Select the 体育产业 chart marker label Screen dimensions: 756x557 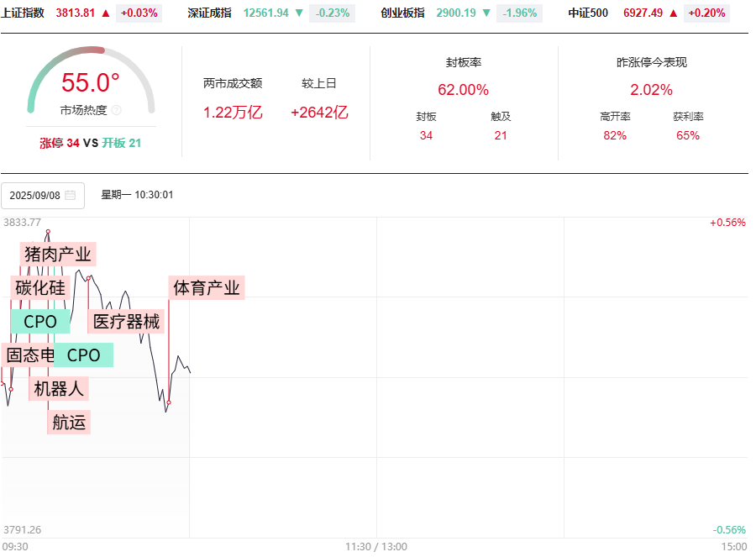[x=207, y=288]
